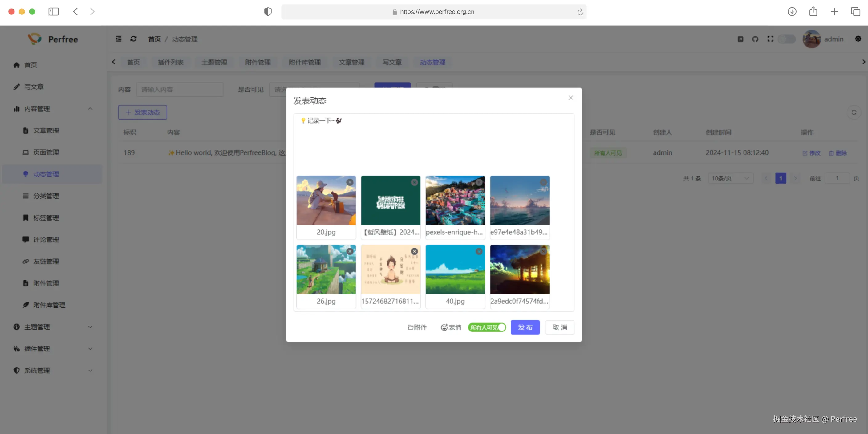The height and width of the screenshot is (434, 868).
Task: Click the GitHub icon in header
Action: point(755,39)
